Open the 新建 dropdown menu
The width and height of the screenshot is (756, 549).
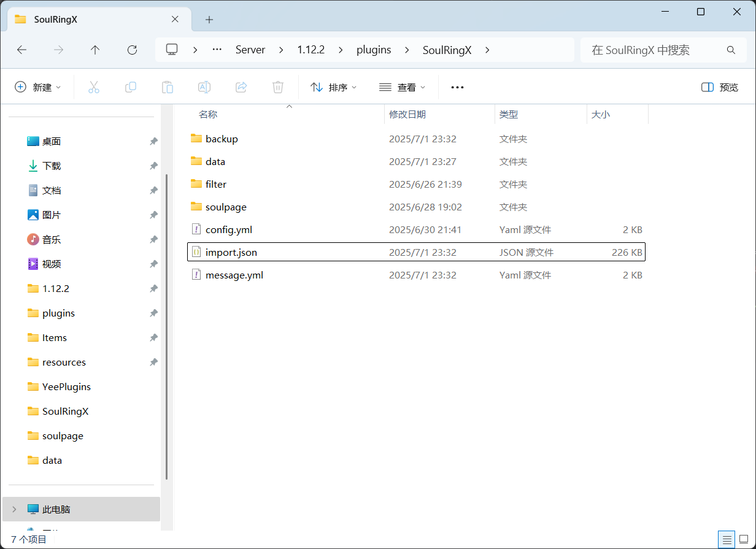(x=38, y=87)
